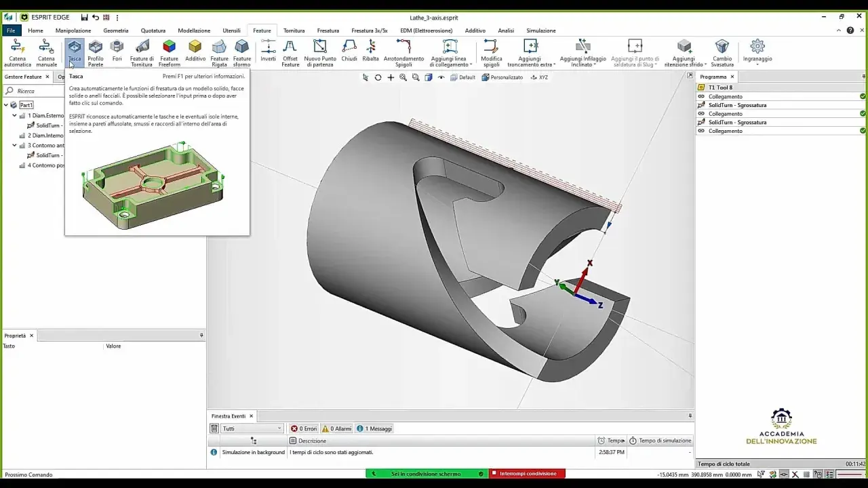Activate the Tasca feature tool

click(75, 53)
